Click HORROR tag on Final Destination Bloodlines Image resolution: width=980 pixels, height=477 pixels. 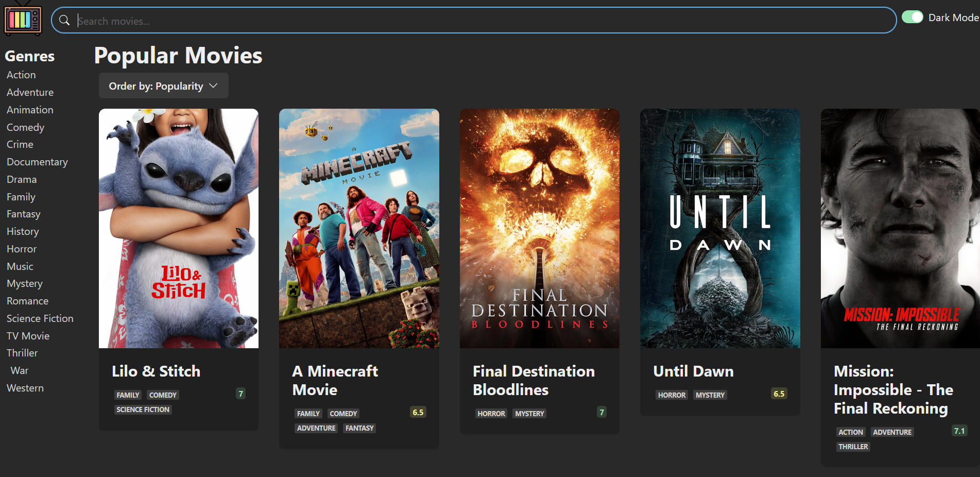491,414
